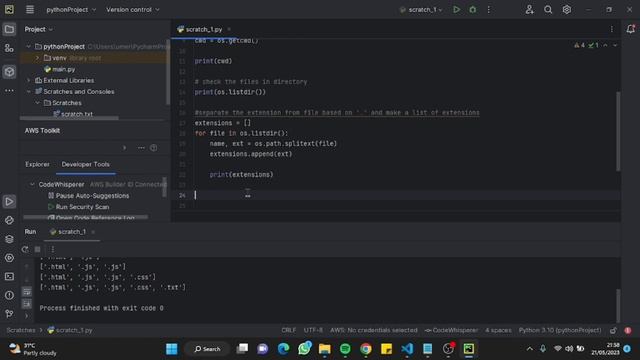
Task: Change UTF-8 file encoding in status bar
Action: pos(313,330)
